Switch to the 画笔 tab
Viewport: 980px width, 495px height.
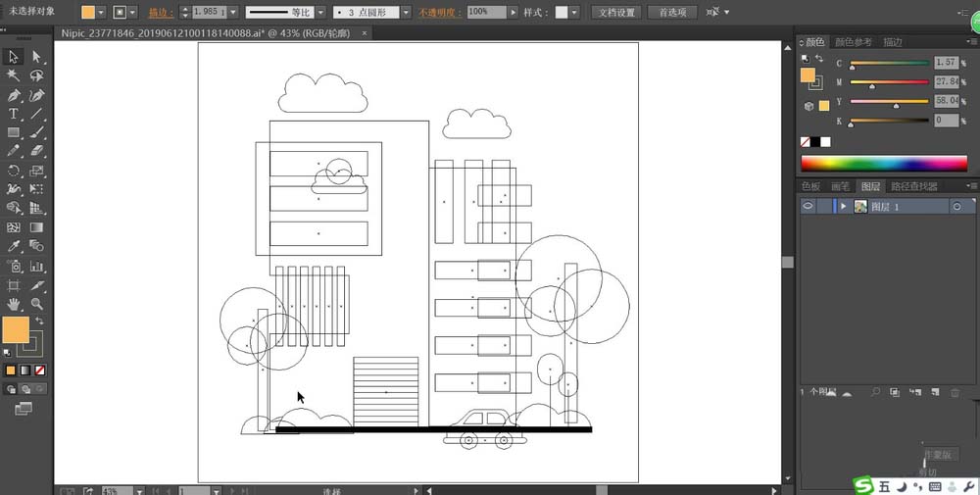(x=840, y=186)
